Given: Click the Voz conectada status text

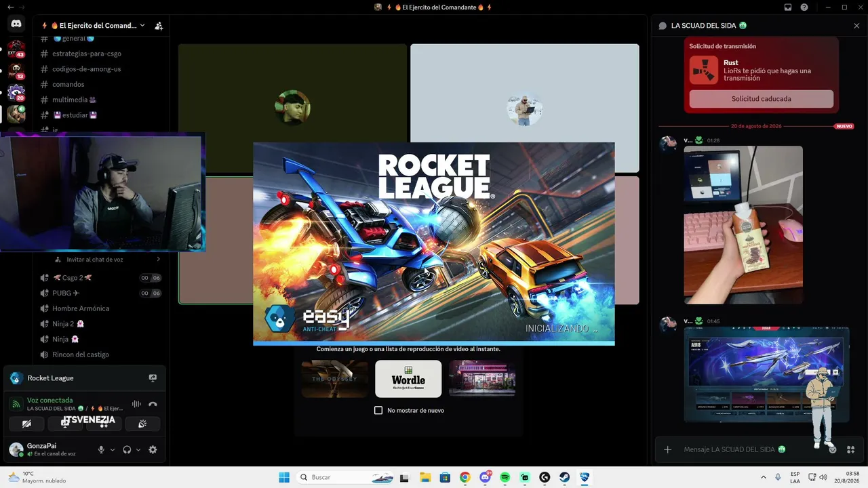Looking at the screenshot, I should pyautogui.click(x=50, y=400).
